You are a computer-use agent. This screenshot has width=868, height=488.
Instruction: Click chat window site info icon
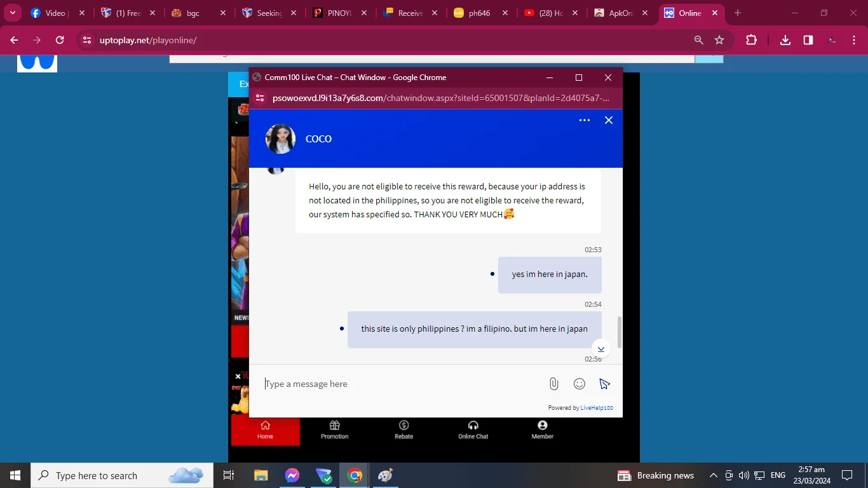pos(259,98)
